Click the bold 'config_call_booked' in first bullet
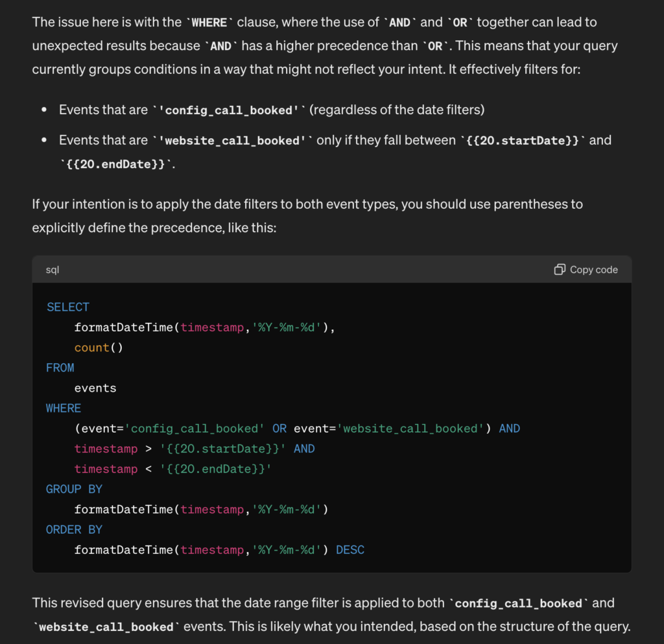The width and height of the screenshot is (664, 644). (229, 110)
